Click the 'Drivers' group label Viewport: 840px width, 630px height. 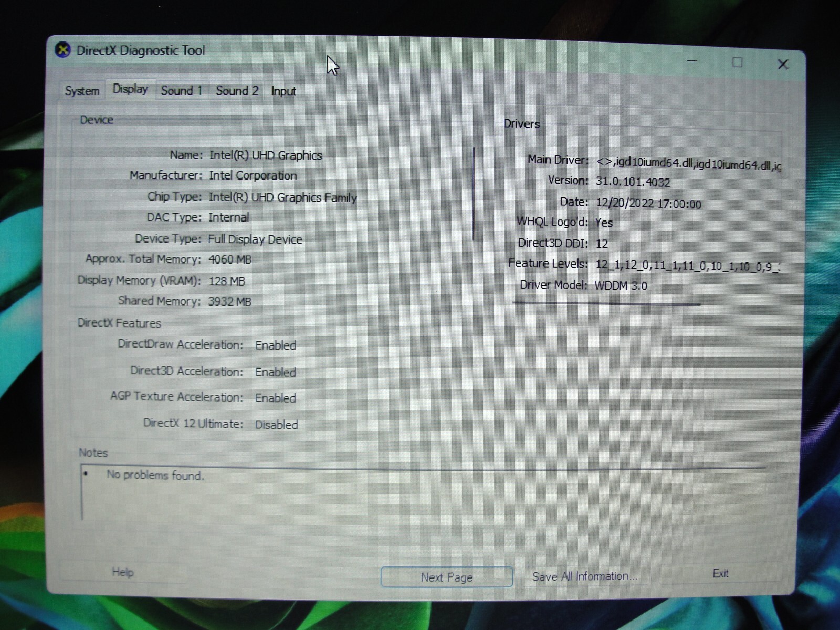coord(521,124)
